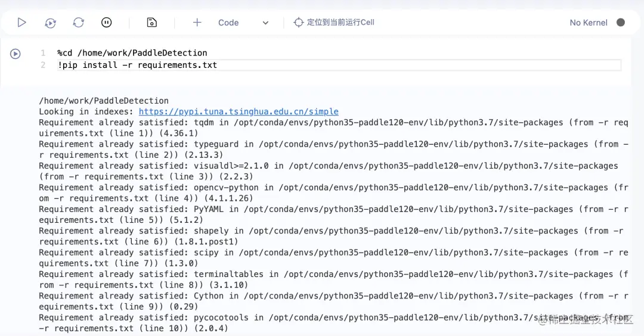Run the current cell with the play icon
Image resolution: width=644 pixels, height=336 pixels.
[22, 23]
